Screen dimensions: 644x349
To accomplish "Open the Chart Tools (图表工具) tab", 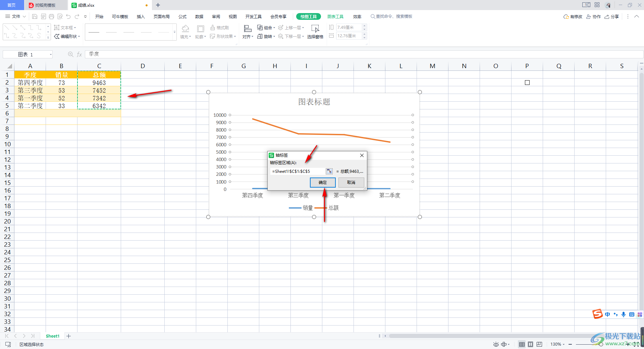I will click(335, 16).
